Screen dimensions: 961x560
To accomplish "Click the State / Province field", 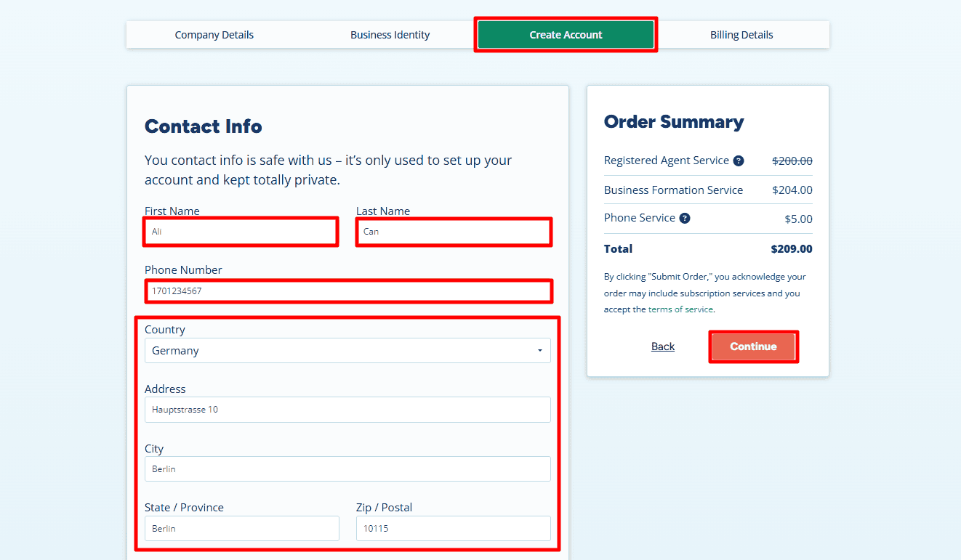I will tap(241, 529).
